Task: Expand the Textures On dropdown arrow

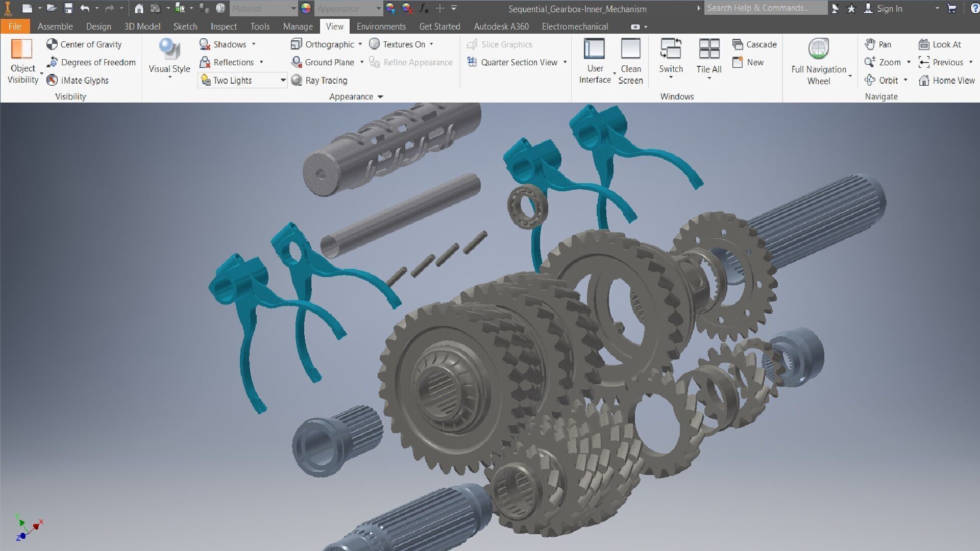Action: coord(431,44)
